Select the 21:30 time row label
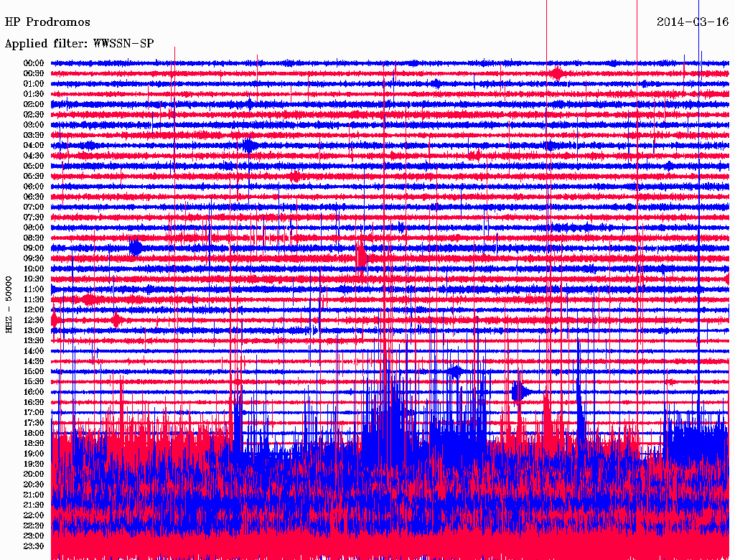 [x=34, y=505]
